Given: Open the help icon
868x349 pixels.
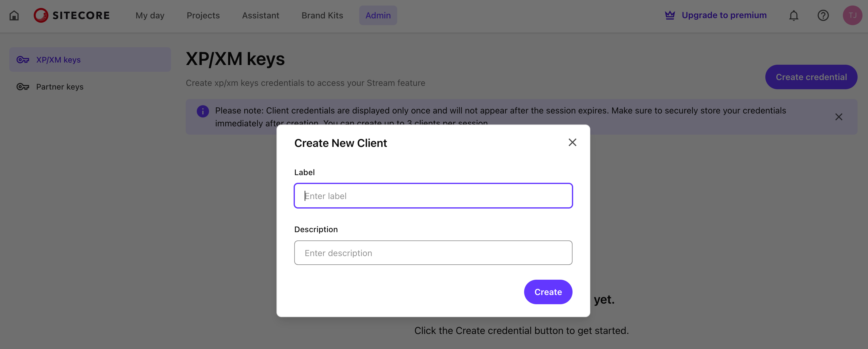Looking at the screenshot, I should 823,15.
